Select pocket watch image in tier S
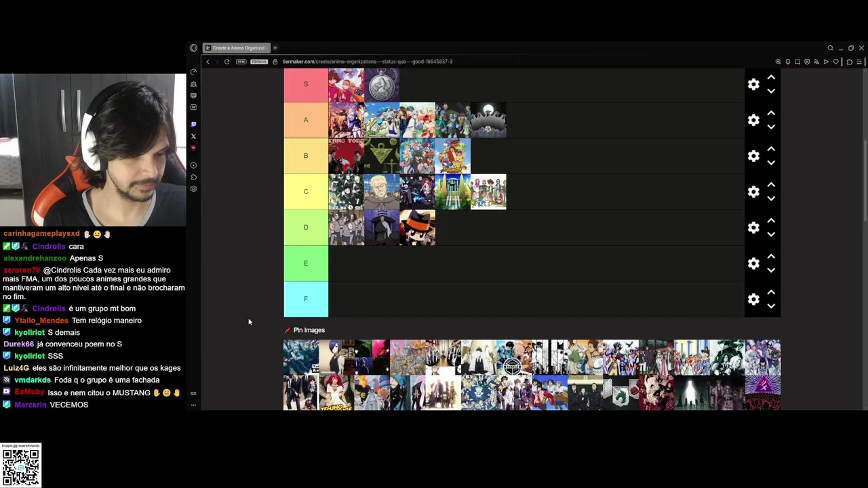The height and width of the screenshot is (488, 868). click(382, 84)
